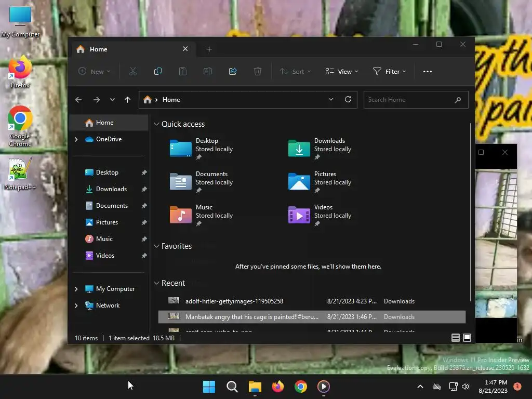
Task: Click the media player taskbar icon
Action: pos(323,387)
